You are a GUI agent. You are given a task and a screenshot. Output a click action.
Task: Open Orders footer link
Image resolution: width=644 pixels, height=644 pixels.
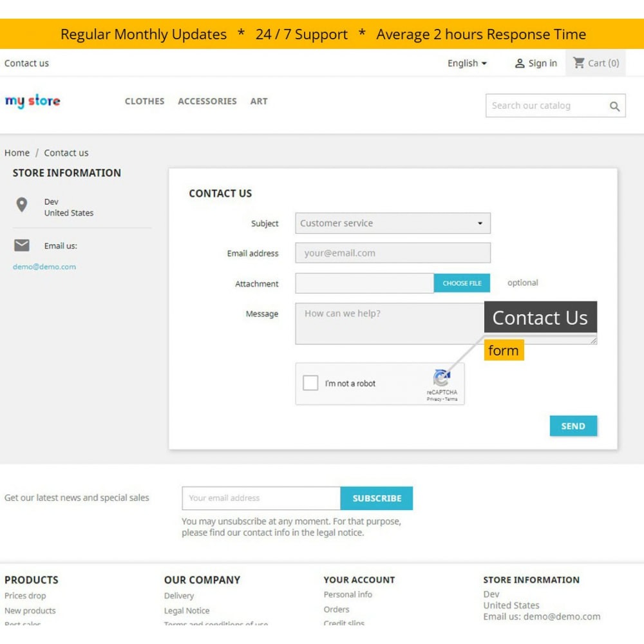pyautogui.click(x=336, y=609)
